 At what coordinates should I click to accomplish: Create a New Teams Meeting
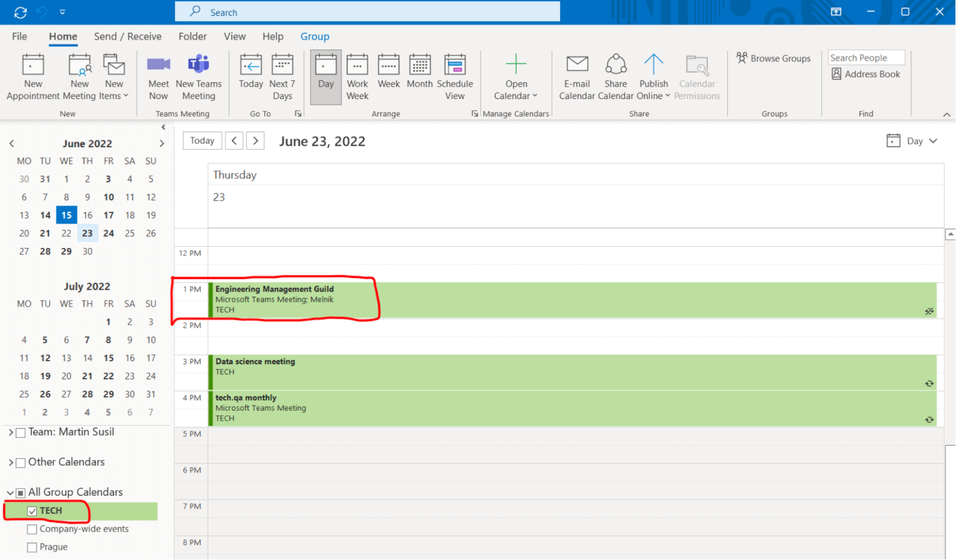pyautogui.click(x=199, y=76)
